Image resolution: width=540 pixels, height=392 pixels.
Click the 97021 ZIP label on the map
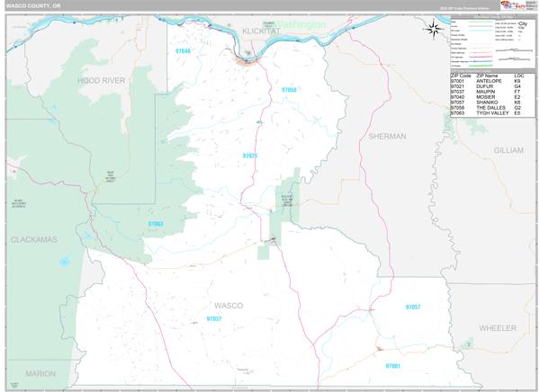249,156
